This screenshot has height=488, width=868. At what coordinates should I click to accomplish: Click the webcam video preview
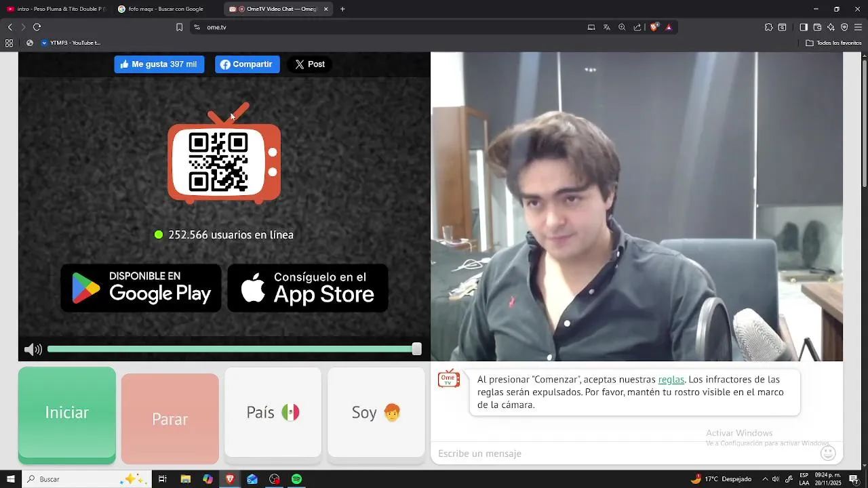[x=637, y=207]
